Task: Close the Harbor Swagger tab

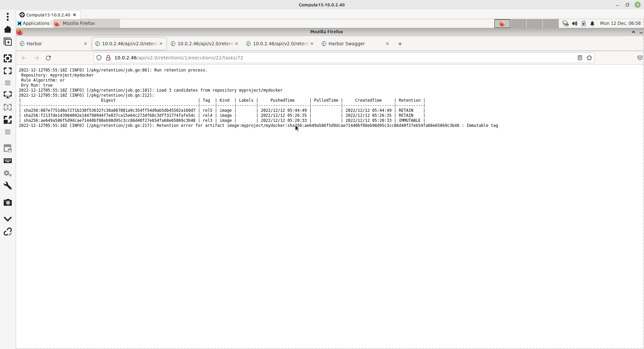Action: [387, 44]
